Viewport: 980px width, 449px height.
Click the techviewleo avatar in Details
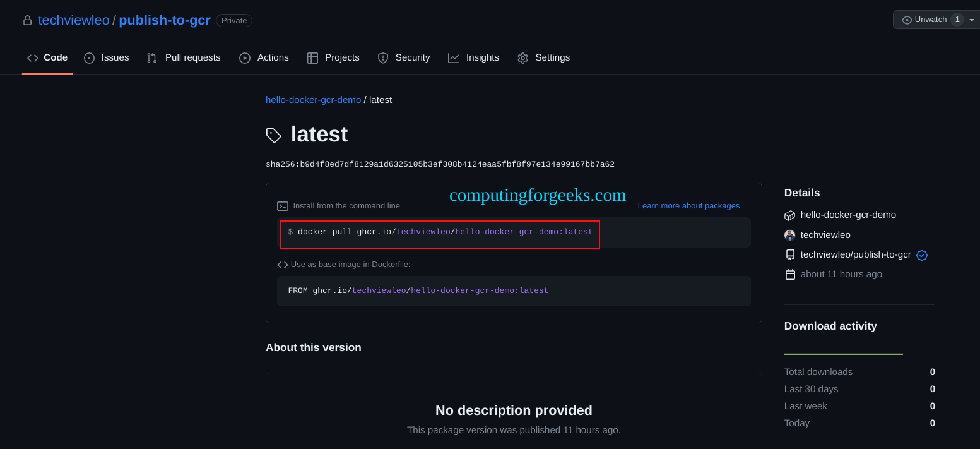(789, 236)
